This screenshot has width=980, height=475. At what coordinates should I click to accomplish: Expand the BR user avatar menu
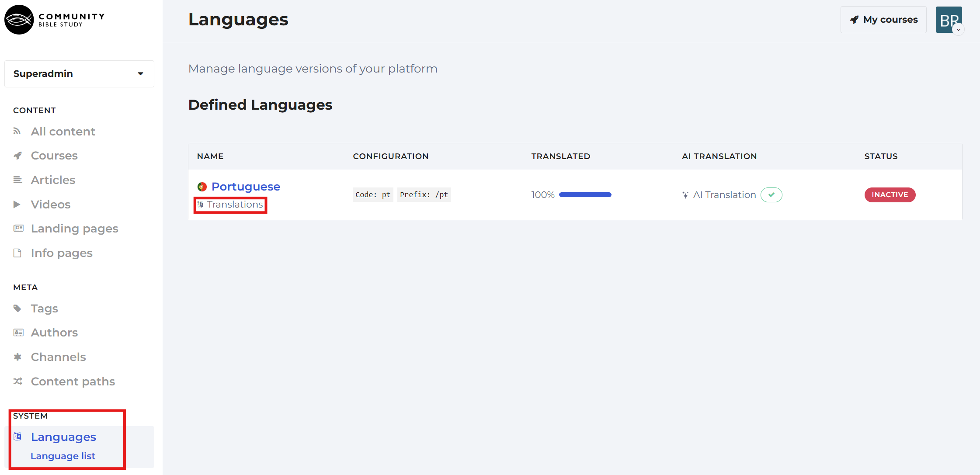(x=949, y=20)
